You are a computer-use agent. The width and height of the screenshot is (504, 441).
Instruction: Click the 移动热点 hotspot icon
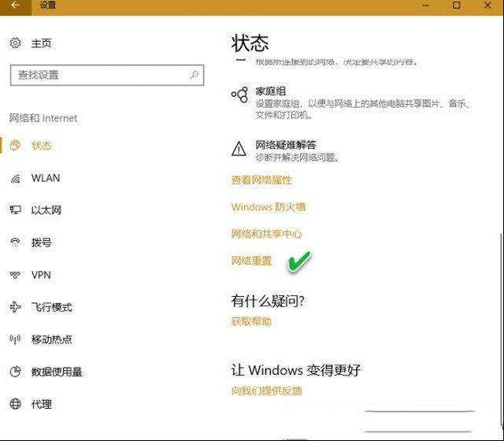(15, 339)
